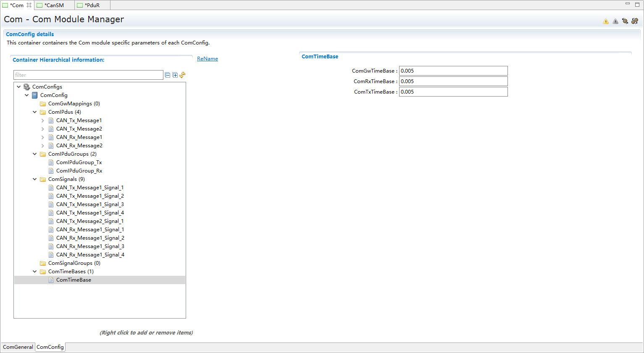Expand the CAN_Rx_Message2 node
Viewport: 644px width, 353px height.
pos(42,146)
